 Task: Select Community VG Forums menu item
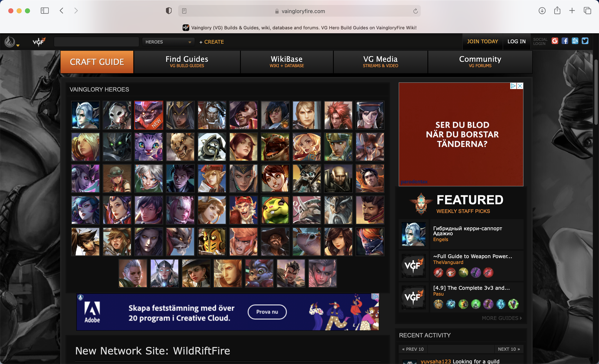coord(480,62)
